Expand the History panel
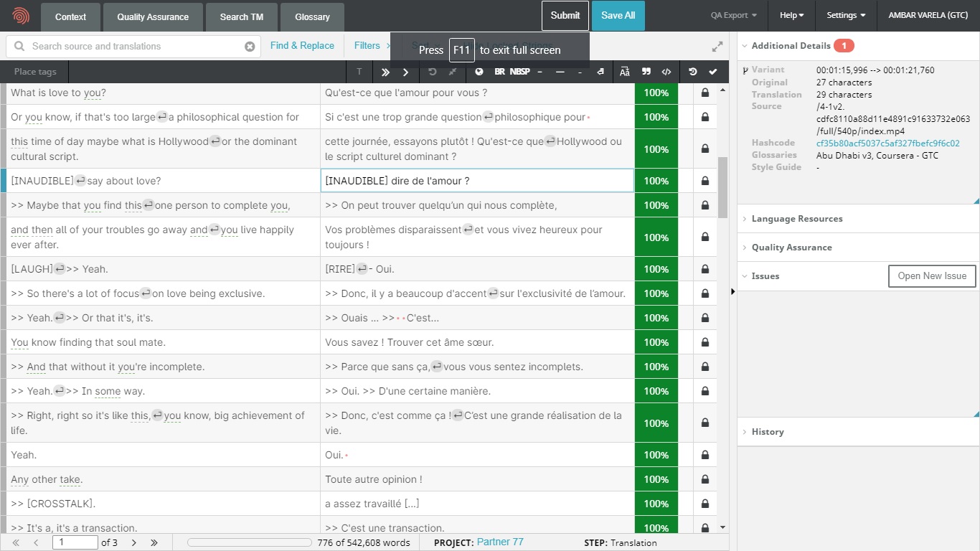 point(767,432)
